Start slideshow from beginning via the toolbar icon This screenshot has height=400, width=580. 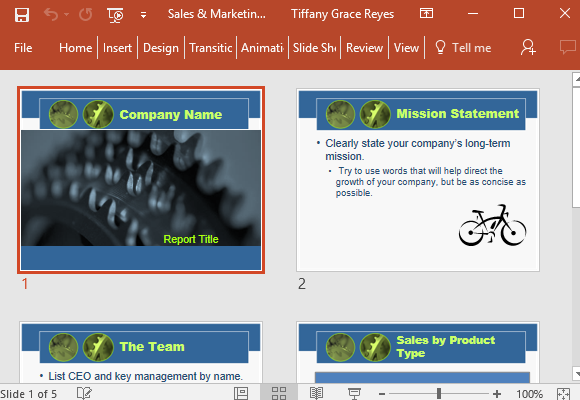115,15
